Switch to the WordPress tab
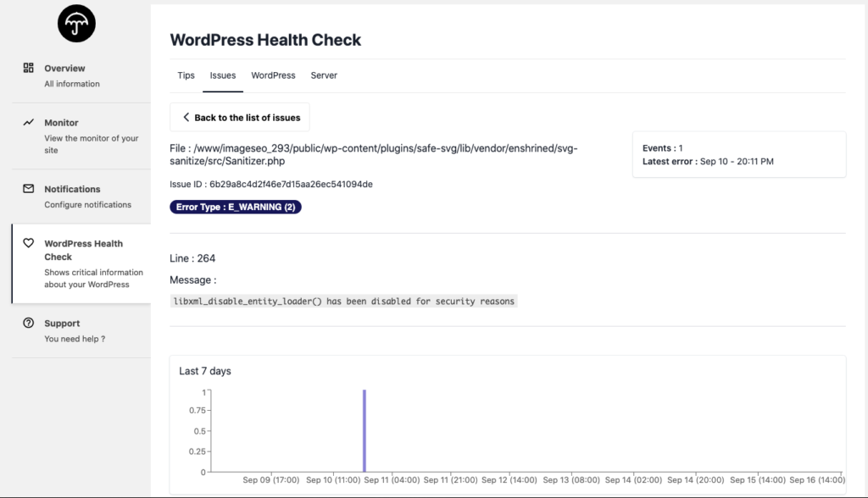The width and height of the screenshot is (868, 498). coord(273,75)
